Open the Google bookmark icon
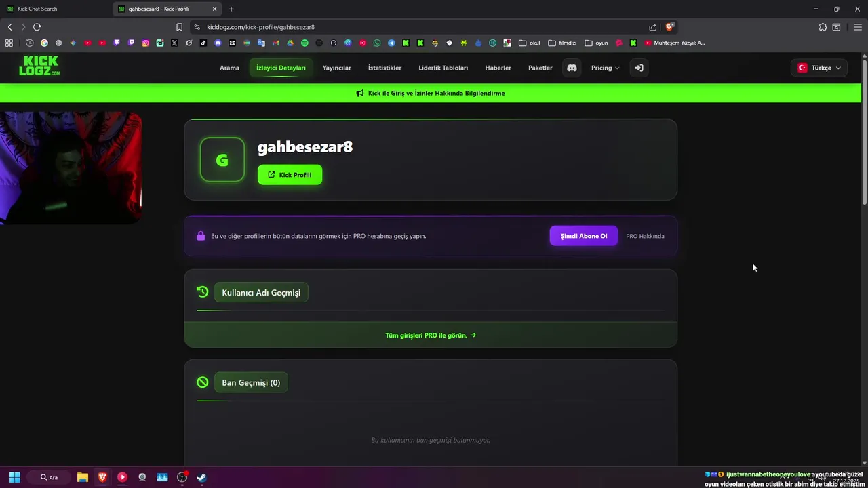The image size is (868, 488). coord(44,43)
